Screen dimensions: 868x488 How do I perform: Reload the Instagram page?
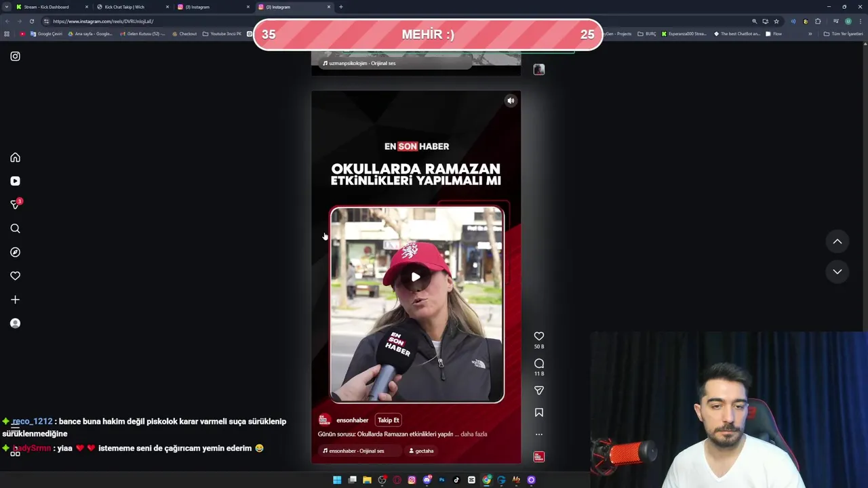pyautogui.click(x=31, y=21)
